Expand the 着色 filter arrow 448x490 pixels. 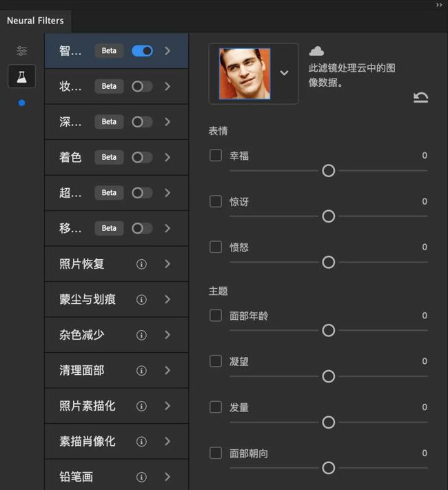pyautogui.click(x=167, y=157)
